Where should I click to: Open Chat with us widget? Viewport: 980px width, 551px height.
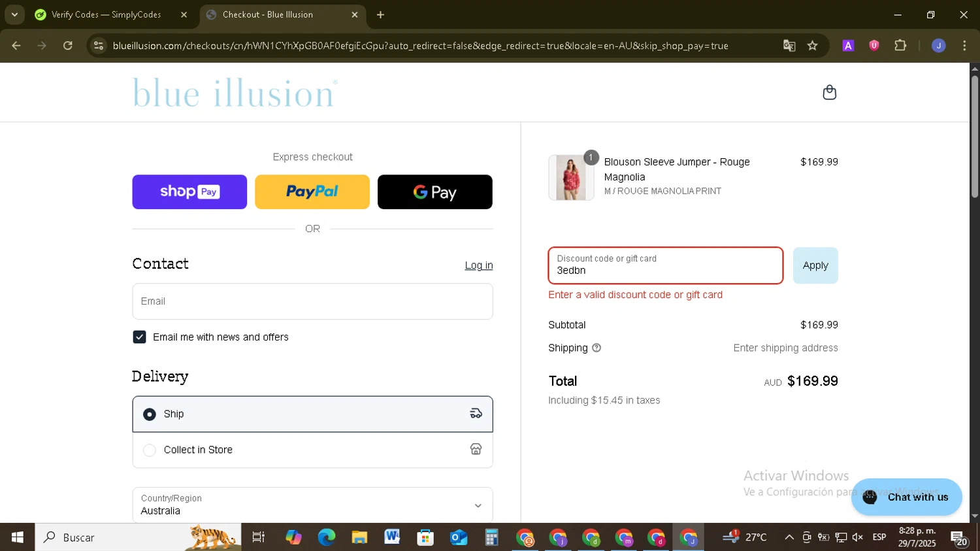(906, 497)
